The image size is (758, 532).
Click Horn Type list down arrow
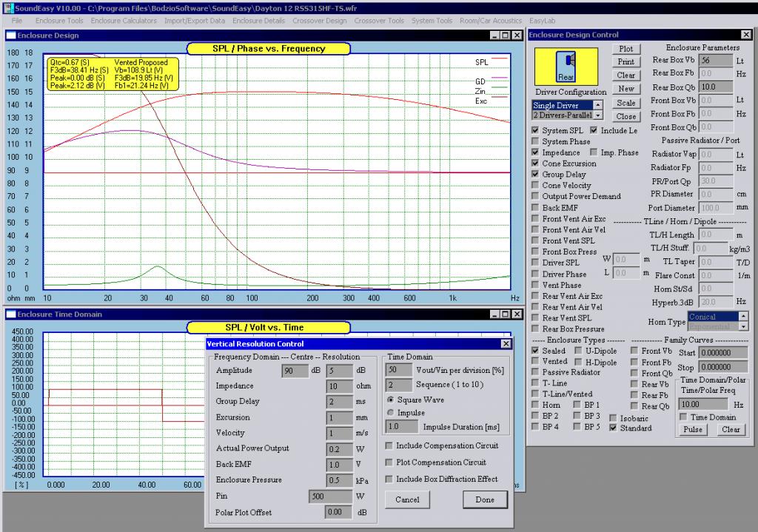tap(743, 326)
